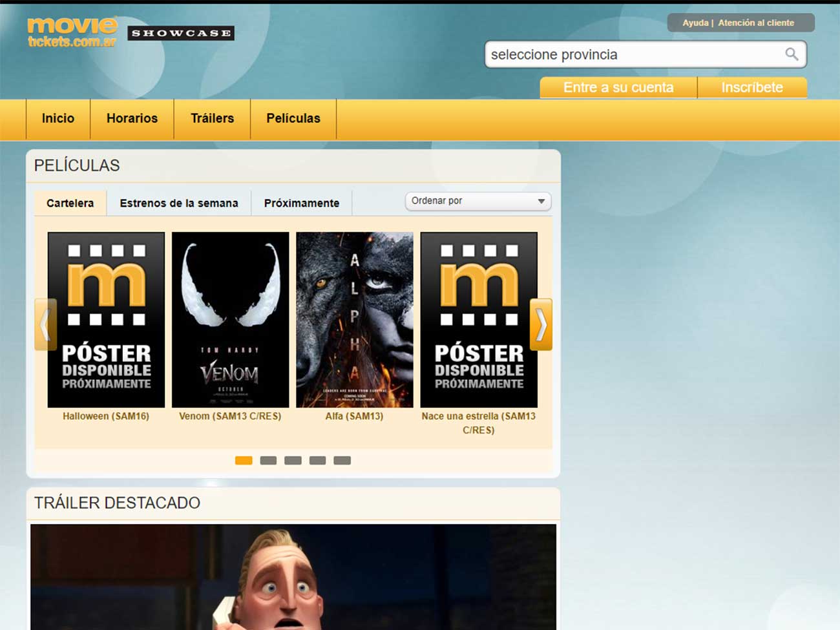Click the Alfa (SAM13) title link
This screenshot has width=840, height=630.
354,416
